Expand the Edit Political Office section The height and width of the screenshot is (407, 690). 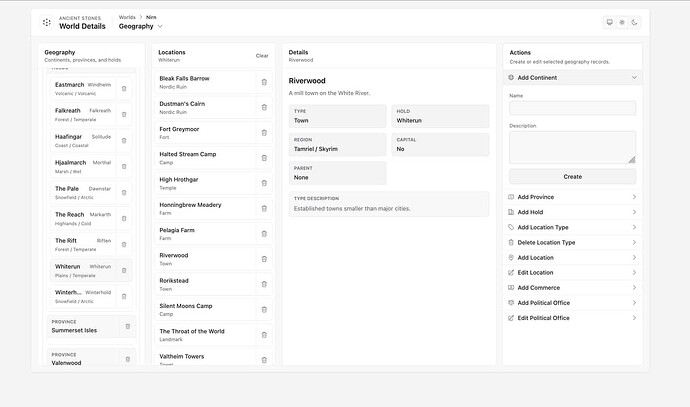pos(573,318)
